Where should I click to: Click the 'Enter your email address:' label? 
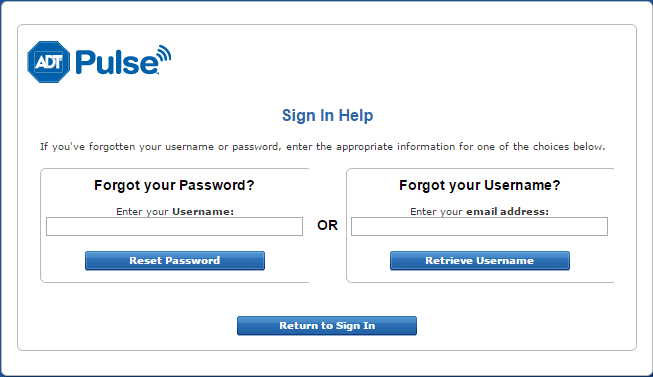tap(479, 212)
